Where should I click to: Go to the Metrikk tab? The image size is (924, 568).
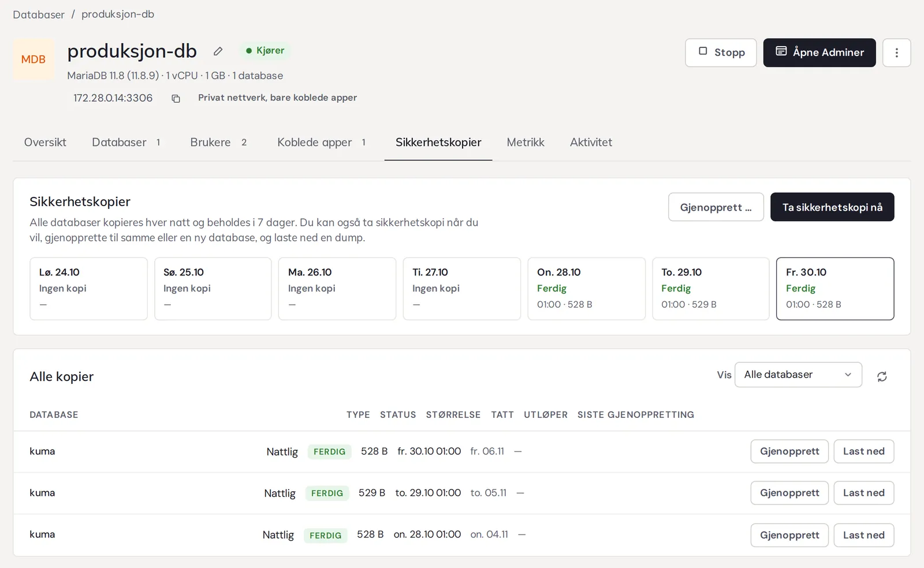[526, 143]
